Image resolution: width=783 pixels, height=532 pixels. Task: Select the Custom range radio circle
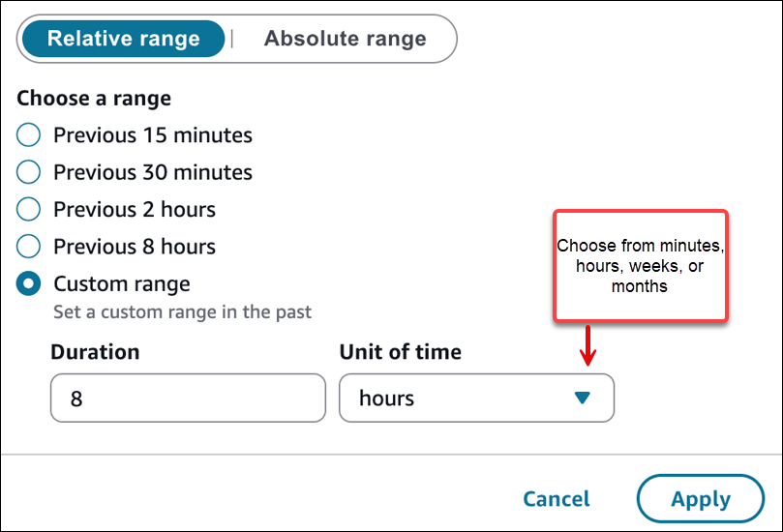(x=29, y=284)
